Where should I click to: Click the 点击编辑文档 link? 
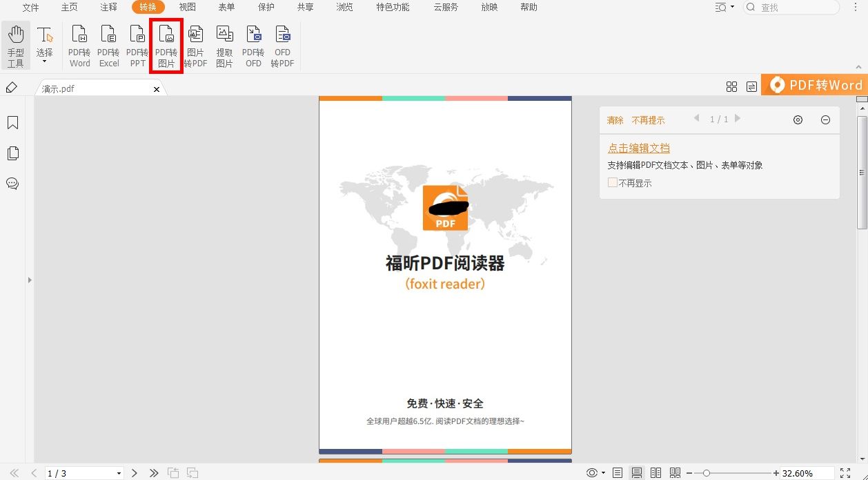[x=638, y=147]
